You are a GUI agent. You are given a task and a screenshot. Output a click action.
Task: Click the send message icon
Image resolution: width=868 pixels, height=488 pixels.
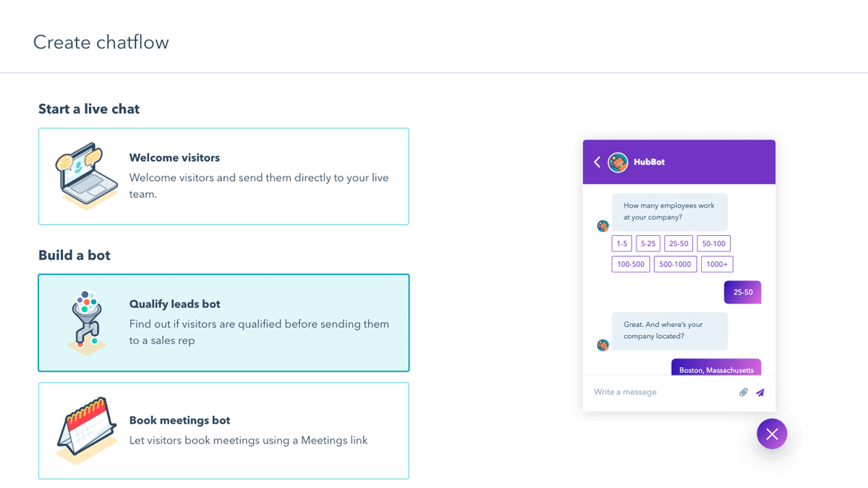[760, 392]
